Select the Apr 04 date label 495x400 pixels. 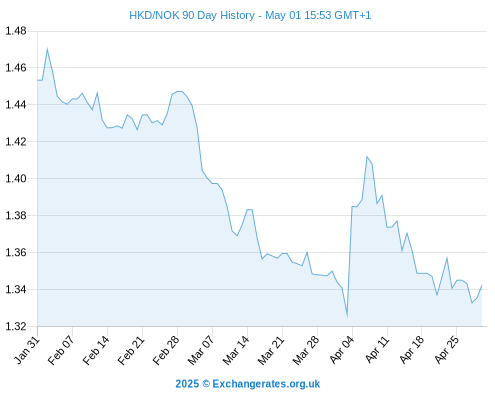click(x=342, y=350)
